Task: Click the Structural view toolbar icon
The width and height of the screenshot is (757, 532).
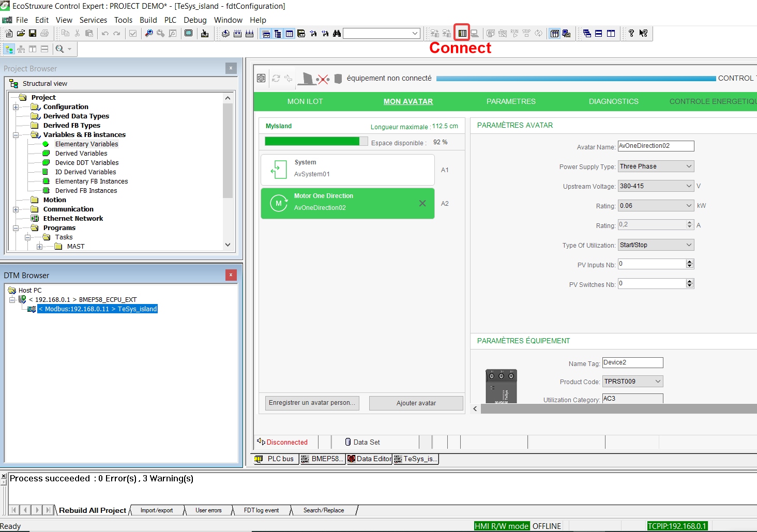Action: point(9,49)
